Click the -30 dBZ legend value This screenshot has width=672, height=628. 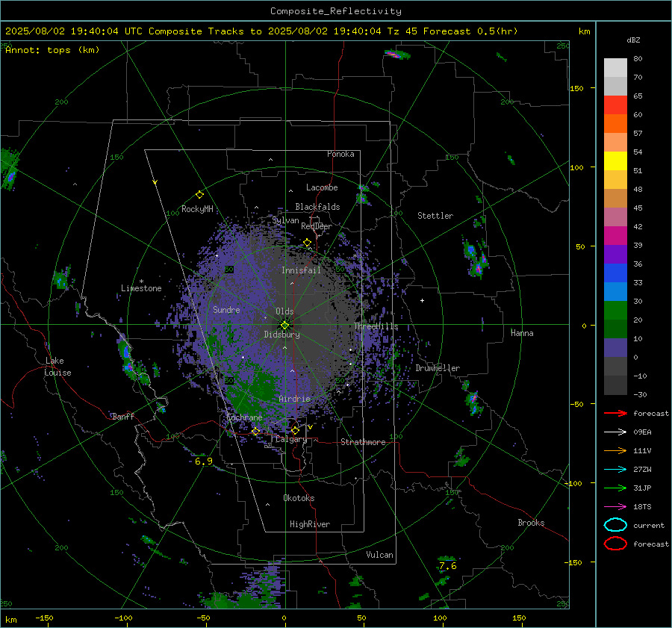click(x=640, y=394)
